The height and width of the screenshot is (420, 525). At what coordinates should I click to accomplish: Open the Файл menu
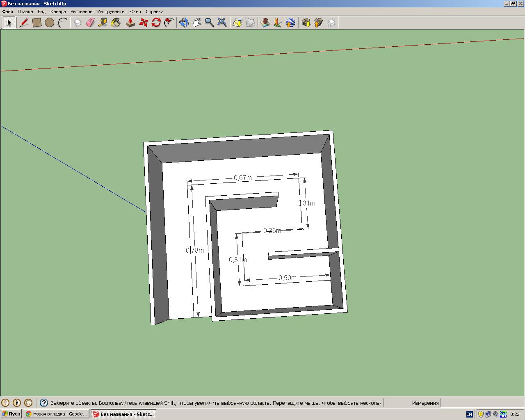[7, 11]
